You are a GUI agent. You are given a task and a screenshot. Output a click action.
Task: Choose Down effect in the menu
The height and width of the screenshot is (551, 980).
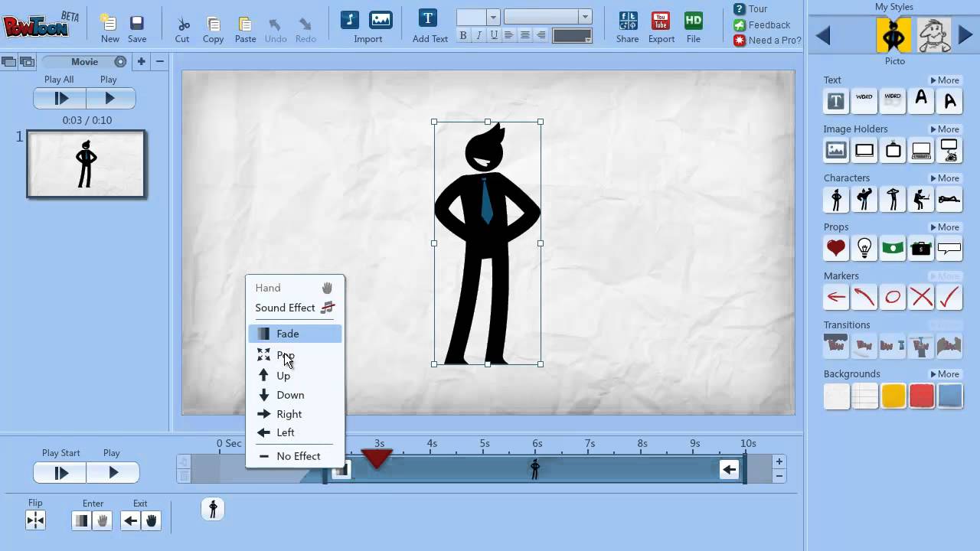click(x=295, y=395)
